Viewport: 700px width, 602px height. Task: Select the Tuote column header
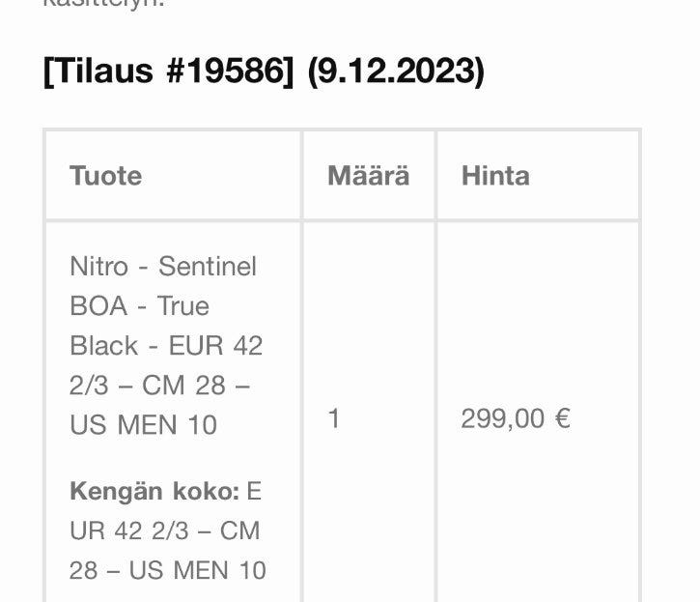(x=105, y=176)
